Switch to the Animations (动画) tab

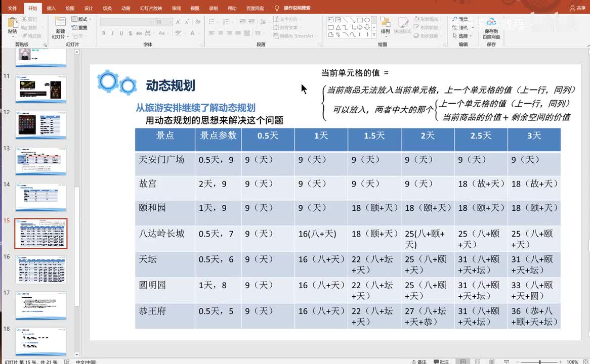point(125,8)
